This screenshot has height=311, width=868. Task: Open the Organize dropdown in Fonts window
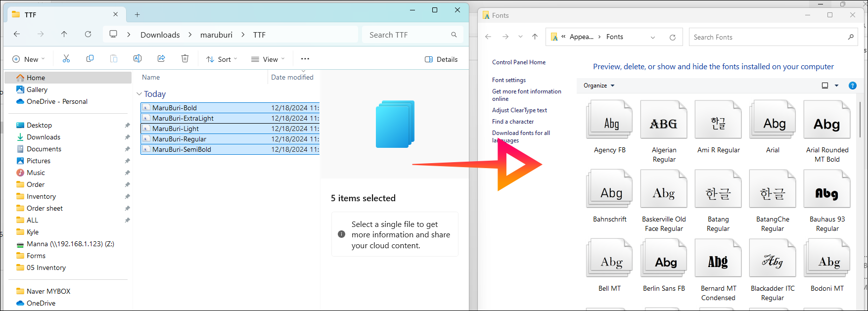(599, 86)
